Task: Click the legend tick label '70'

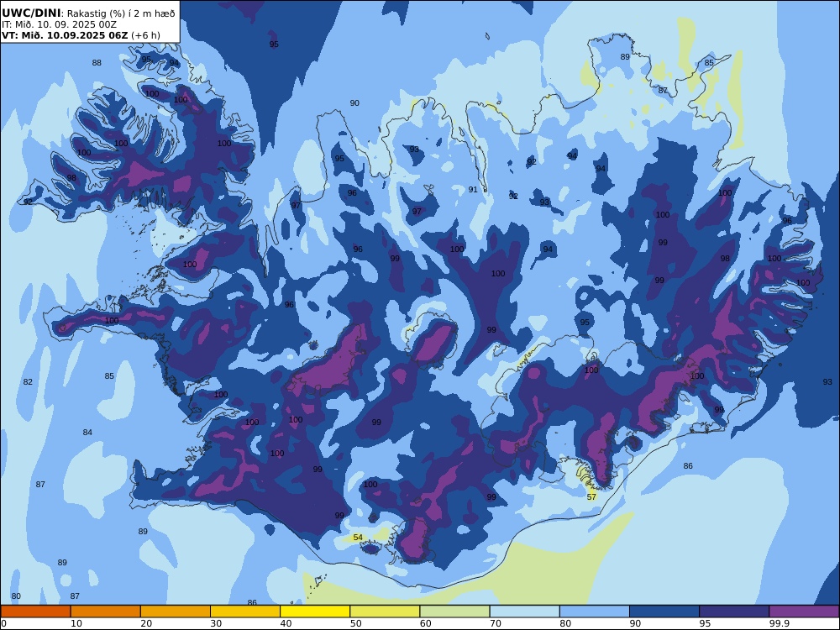Action: point(496,623)
